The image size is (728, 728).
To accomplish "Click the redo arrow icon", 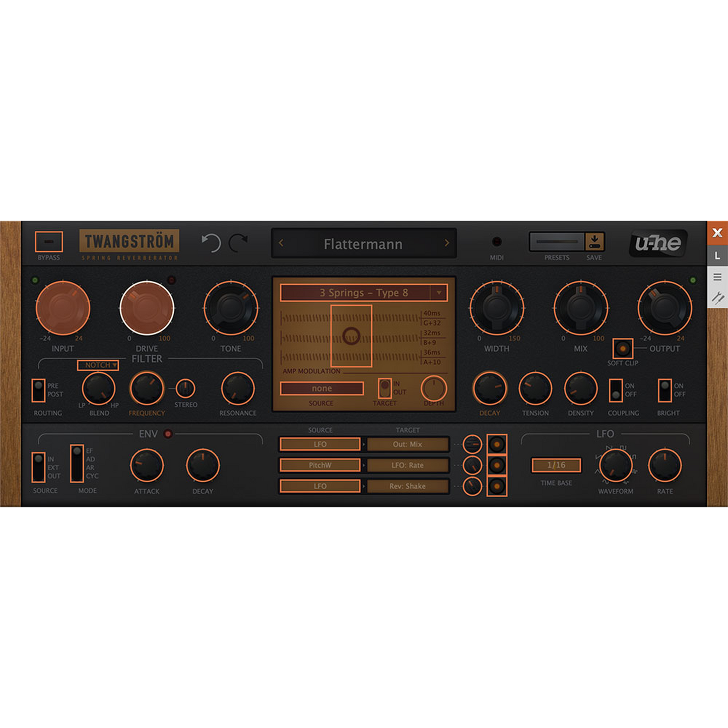I will point(238,243).
